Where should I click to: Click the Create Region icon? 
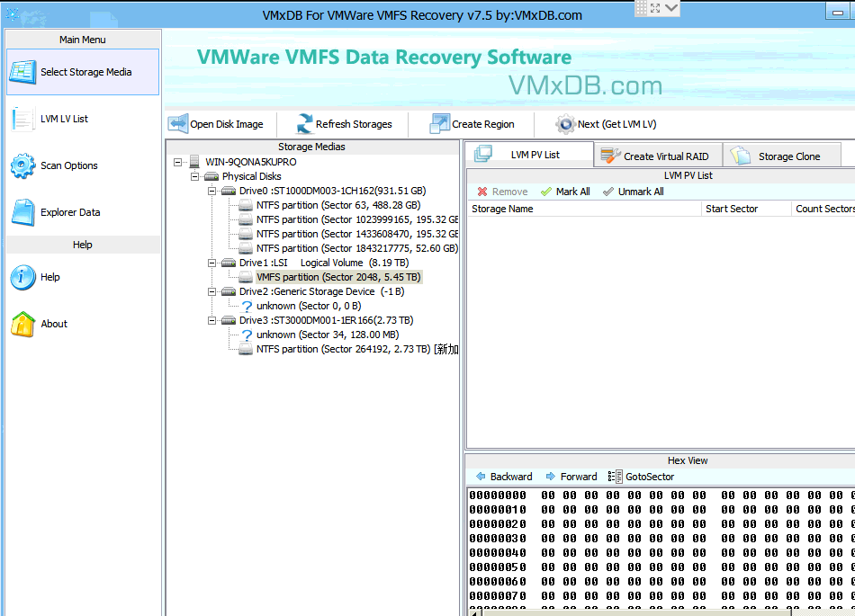439,123
